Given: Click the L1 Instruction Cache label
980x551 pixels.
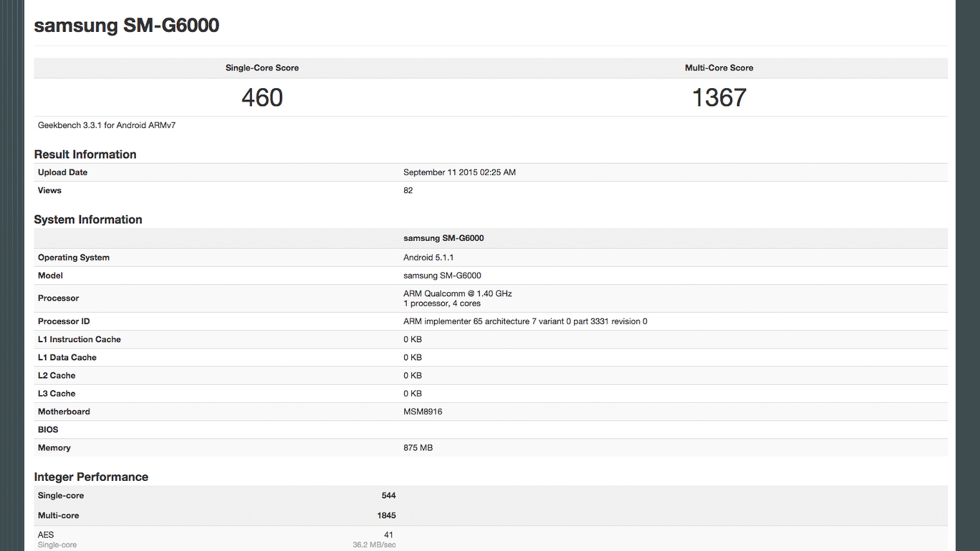Looking at the screenshot, I should 79,340.
